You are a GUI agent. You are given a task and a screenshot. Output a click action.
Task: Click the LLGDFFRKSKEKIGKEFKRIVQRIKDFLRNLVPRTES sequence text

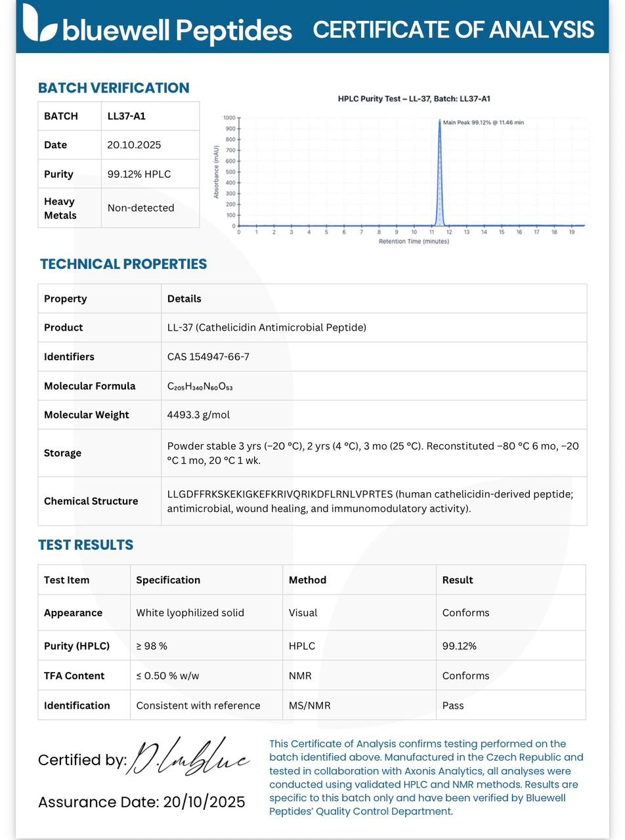[x=280, y=494]
